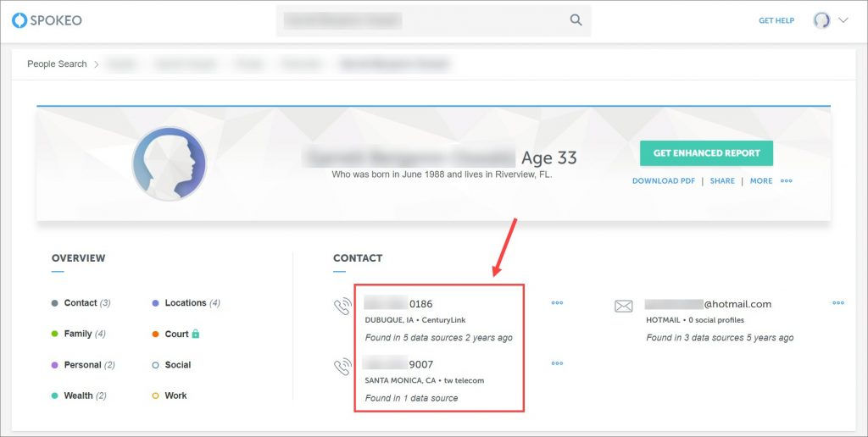
Task: Click the Spokeo logo
Action: (47, 20)
